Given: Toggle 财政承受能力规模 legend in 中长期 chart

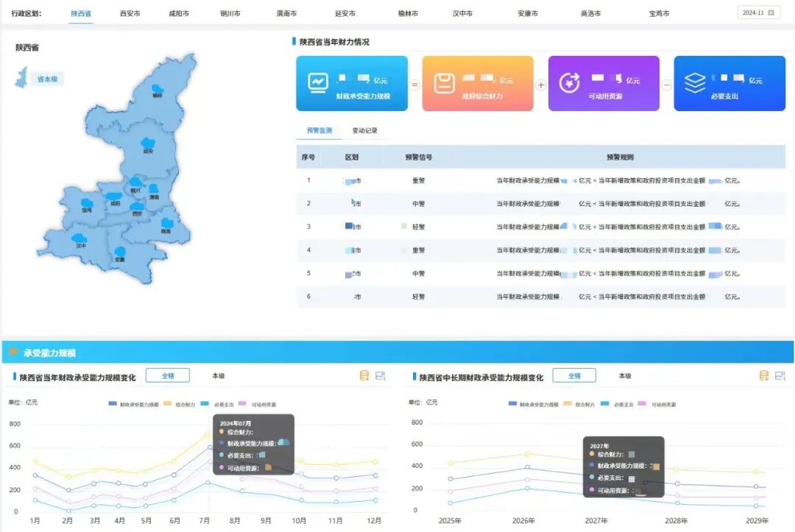Looking at the screenshot, I should (x=534, y=404).
